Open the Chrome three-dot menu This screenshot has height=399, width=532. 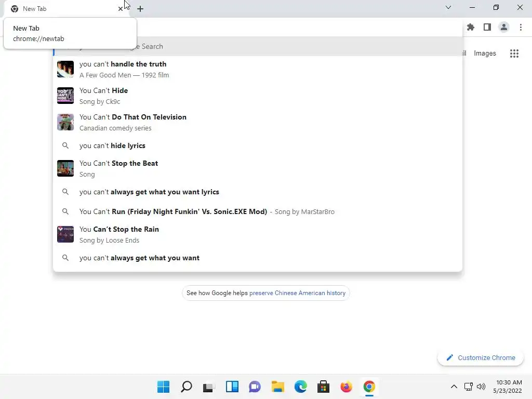(521, 27)
